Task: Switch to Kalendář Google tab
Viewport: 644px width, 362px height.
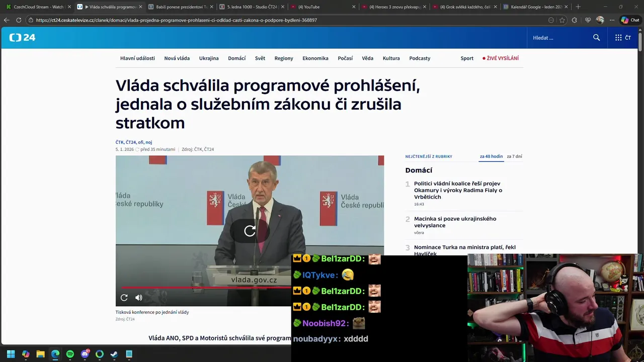Action: (x=536, y=7)
